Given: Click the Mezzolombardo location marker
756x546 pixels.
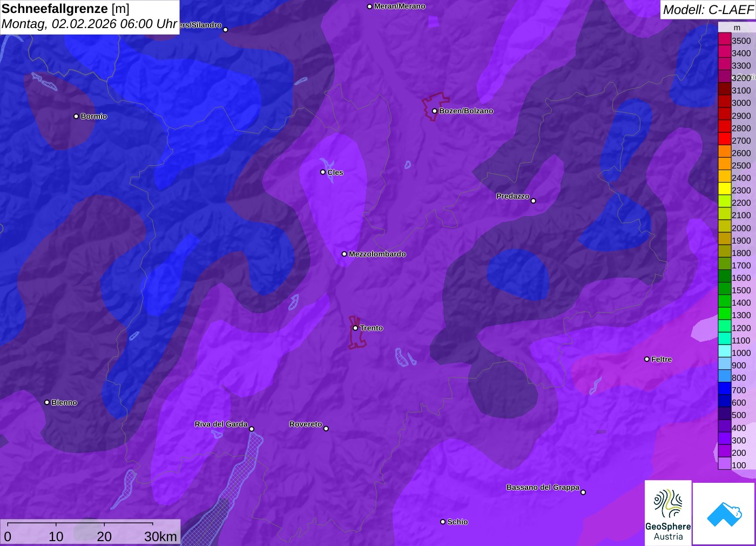Looking at the screenshot, I should pyautogui.click(x=344, y=254).
